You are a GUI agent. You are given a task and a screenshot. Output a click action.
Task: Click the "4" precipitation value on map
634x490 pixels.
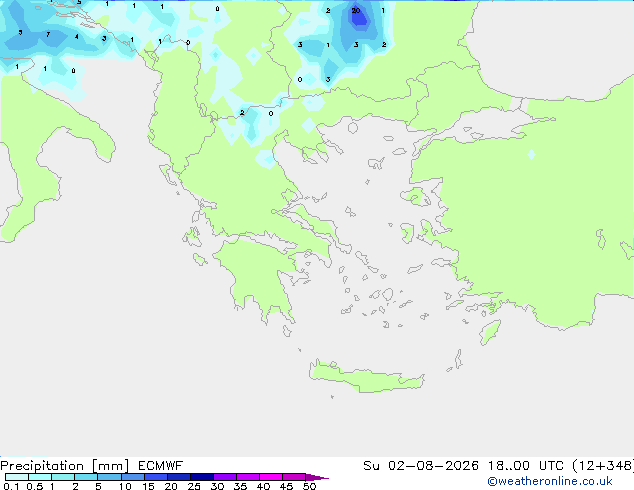click(76, 37)
